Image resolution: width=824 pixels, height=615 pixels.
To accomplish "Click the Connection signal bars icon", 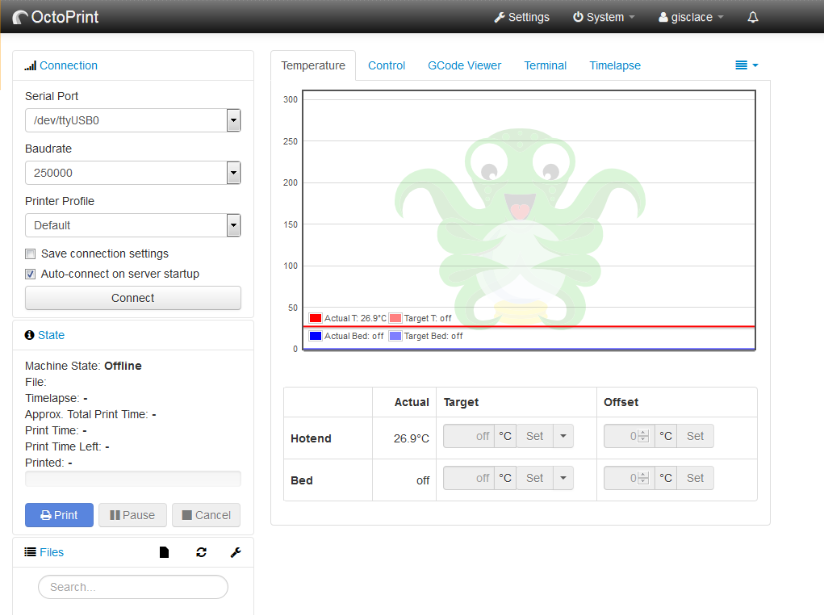I will (30, 66).
